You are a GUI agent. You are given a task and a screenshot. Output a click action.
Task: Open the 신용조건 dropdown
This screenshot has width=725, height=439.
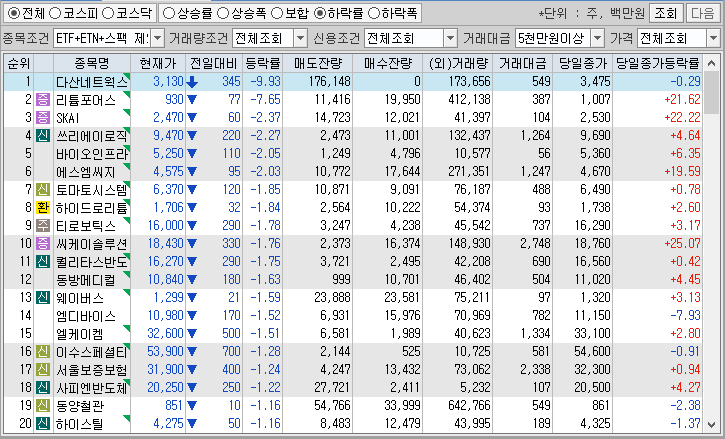coord(450,38)
